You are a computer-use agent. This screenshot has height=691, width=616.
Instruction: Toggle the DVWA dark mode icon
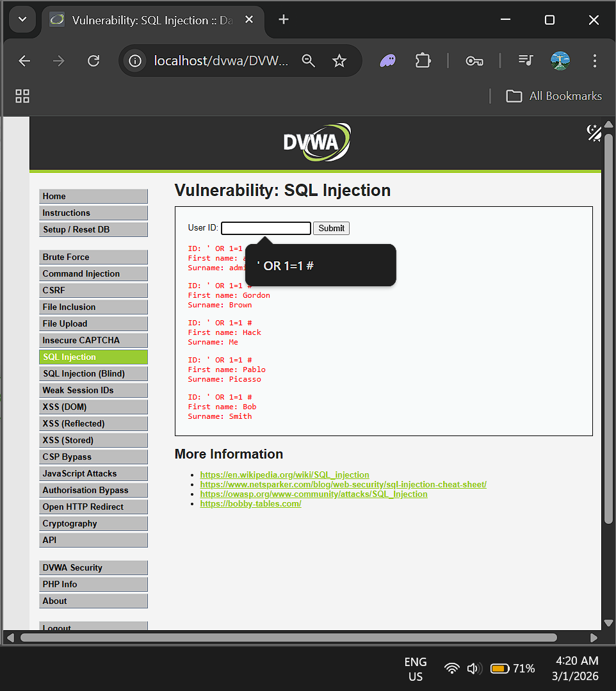594,133
